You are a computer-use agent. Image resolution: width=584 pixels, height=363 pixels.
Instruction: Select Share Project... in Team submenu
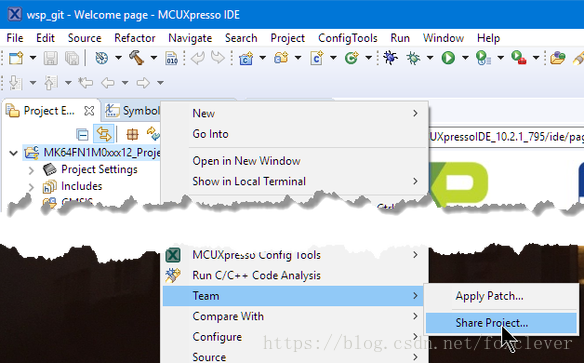(501, 323)
